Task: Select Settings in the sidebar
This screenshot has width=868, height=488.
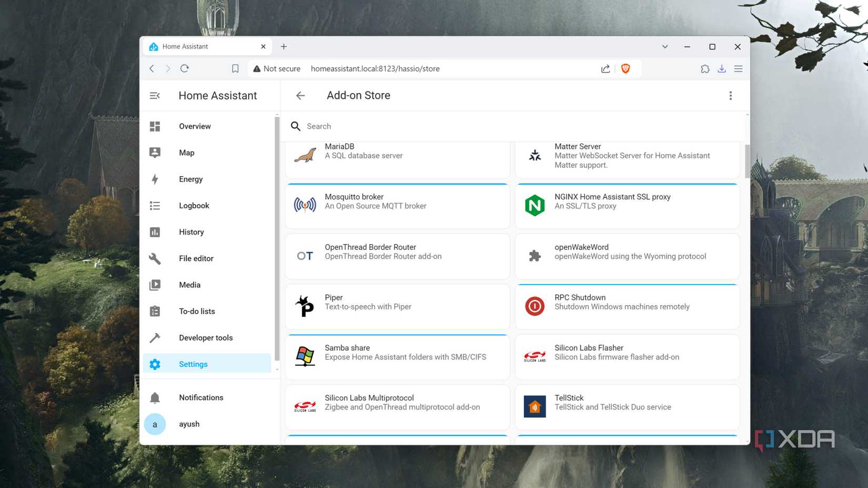Action: (193, 364)
